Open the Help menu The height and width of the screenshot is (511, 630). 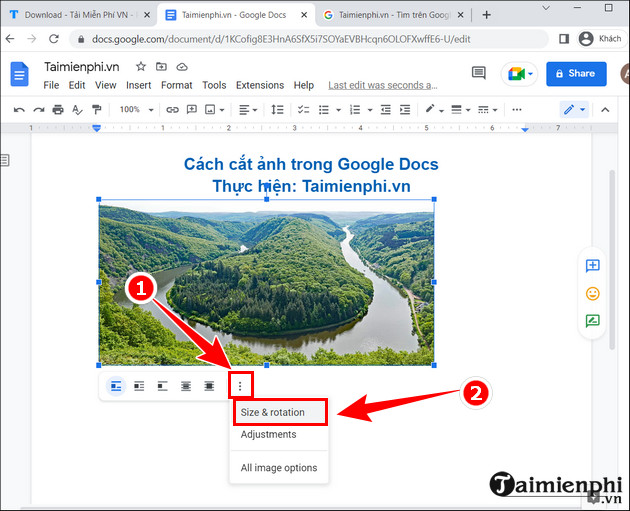(304, 85)
